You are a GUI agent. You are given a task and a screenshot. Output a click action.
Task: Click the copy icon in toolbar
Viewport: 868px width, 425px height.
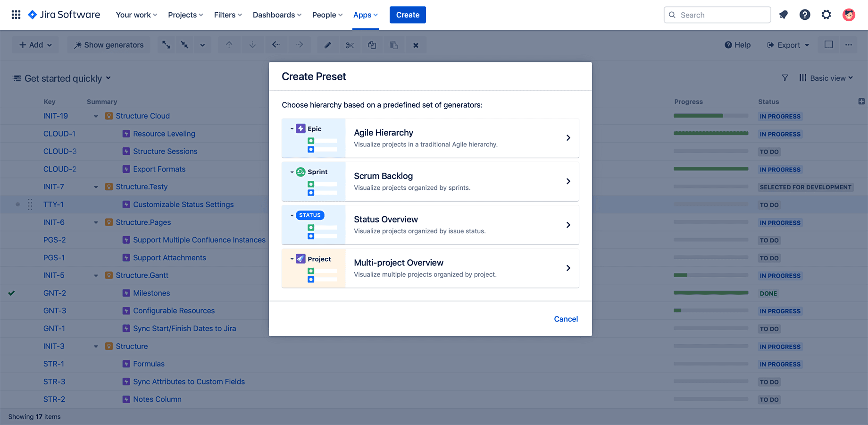coord(372,45)
